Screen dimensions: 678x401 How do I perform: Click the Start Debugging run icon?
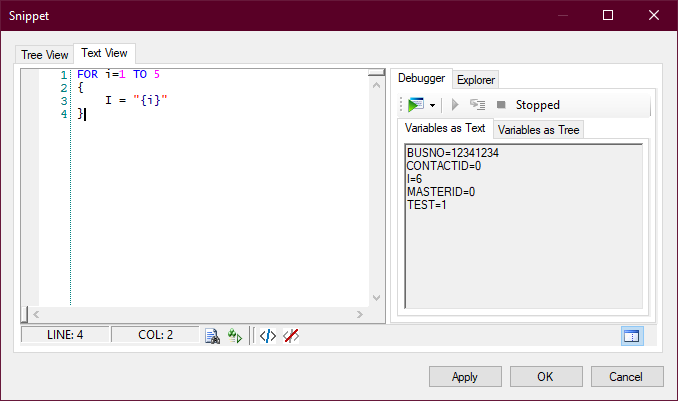(x=415, y=105)
